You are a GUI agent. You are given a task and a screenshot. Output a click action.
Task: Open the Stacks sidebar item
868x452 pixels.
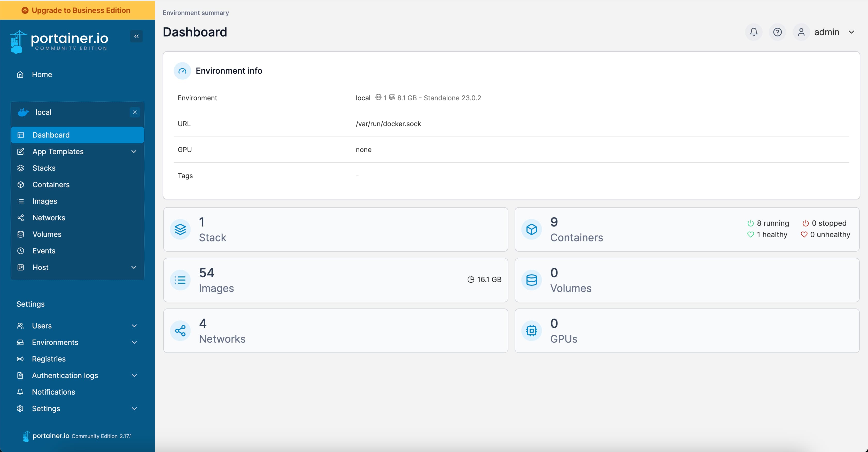(x=44, y=168)
